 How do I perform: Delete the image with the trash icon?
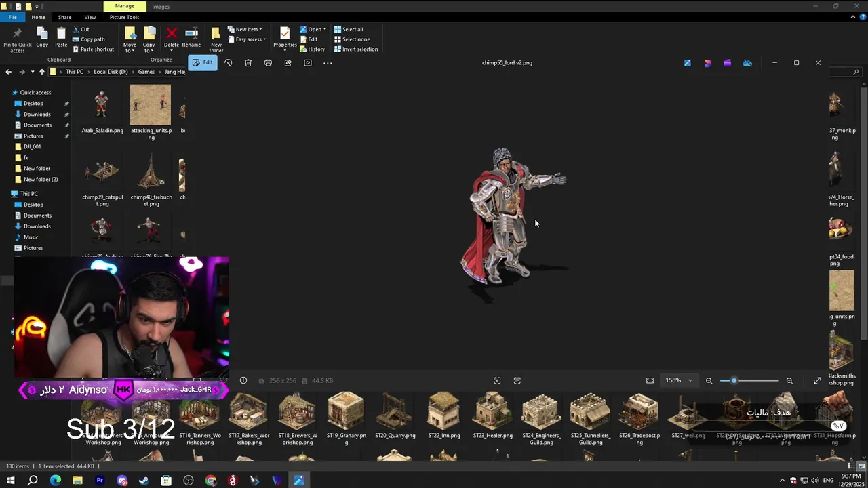248,63
